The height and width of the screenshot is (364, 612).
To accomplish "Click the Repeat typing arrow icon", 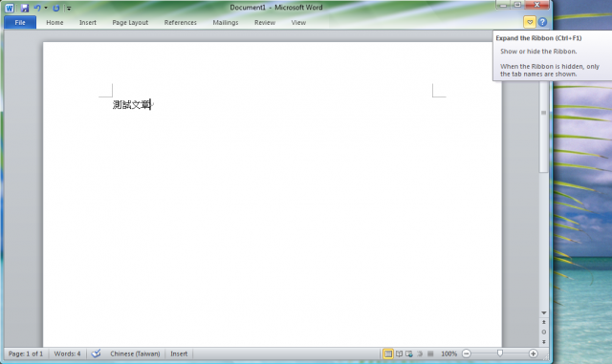I will click(55, 8).
